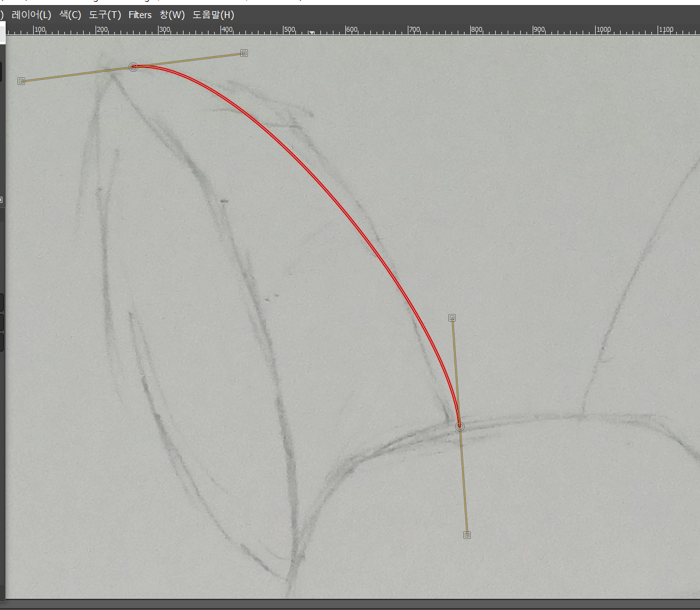
Task: Open the 도움말(H) menu
Action: click(x=213, y=15)
